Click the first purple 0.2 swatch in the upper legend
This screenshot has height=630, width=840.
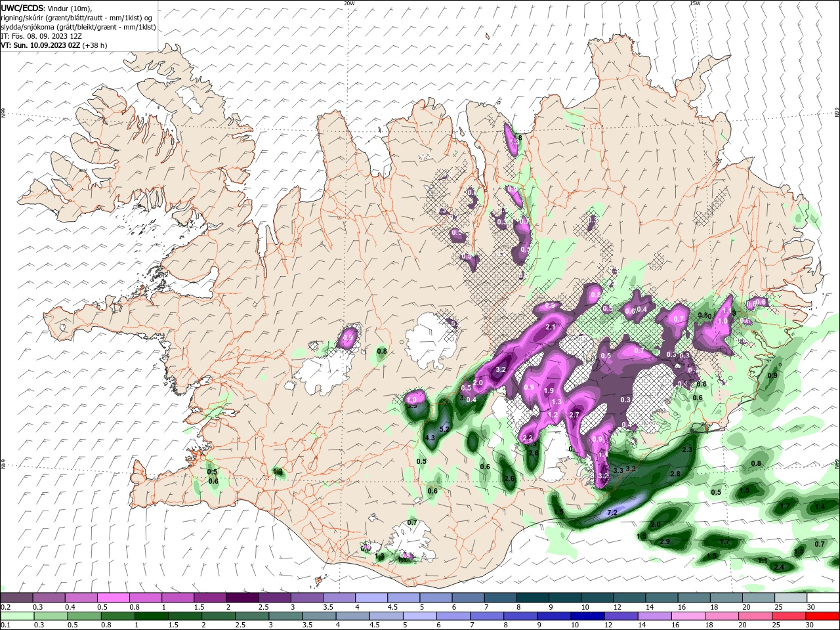tap(16, 598)
